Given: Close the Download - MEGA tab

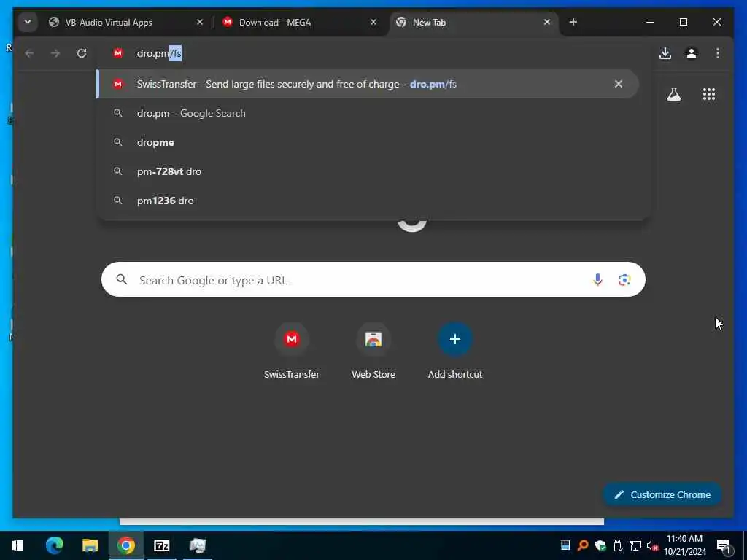Looking at the screenshot, I should tap(373, 22).
